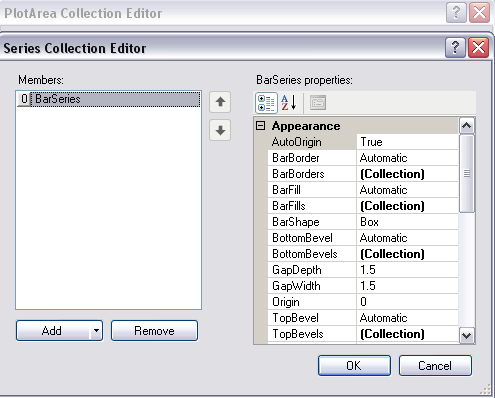Select the BarFills property

tap(312, 206)
